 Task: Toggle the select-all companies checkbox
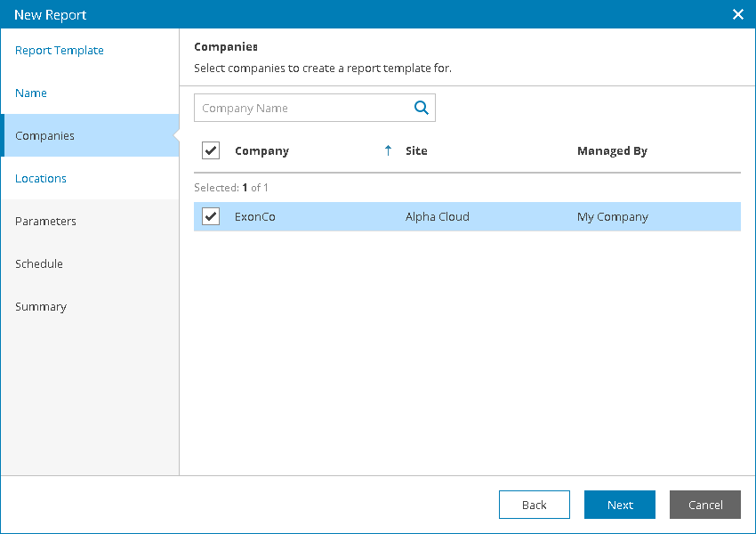click(x=211, y=150)
